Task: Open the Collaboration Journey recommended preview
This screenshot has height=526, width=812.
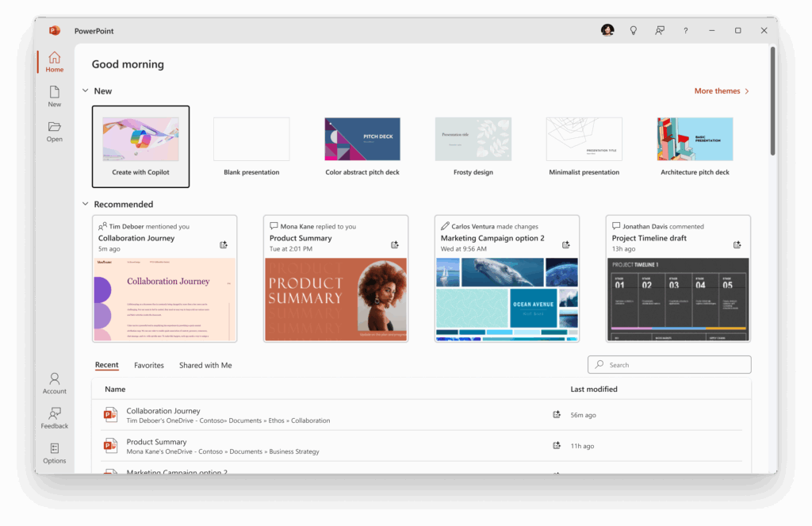Action: (x=165, y=300)
